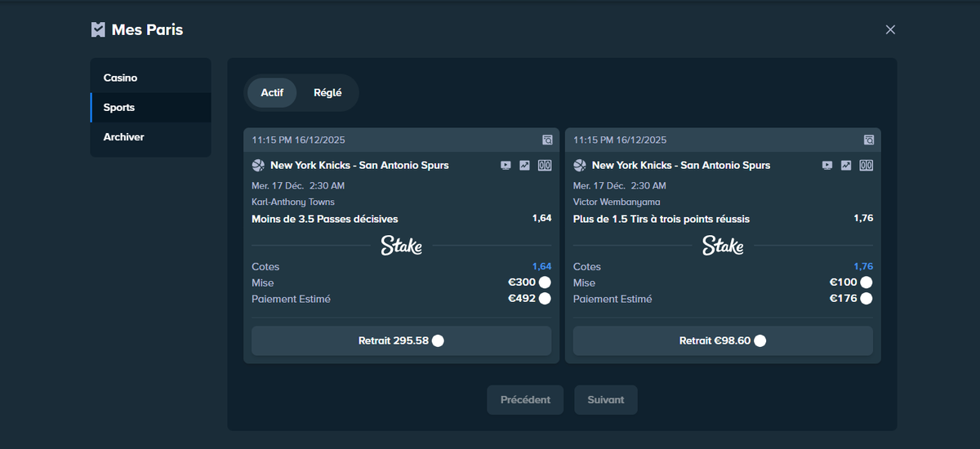
Task: Select Sports in the sidebar
Action: [x=150, y=108]
